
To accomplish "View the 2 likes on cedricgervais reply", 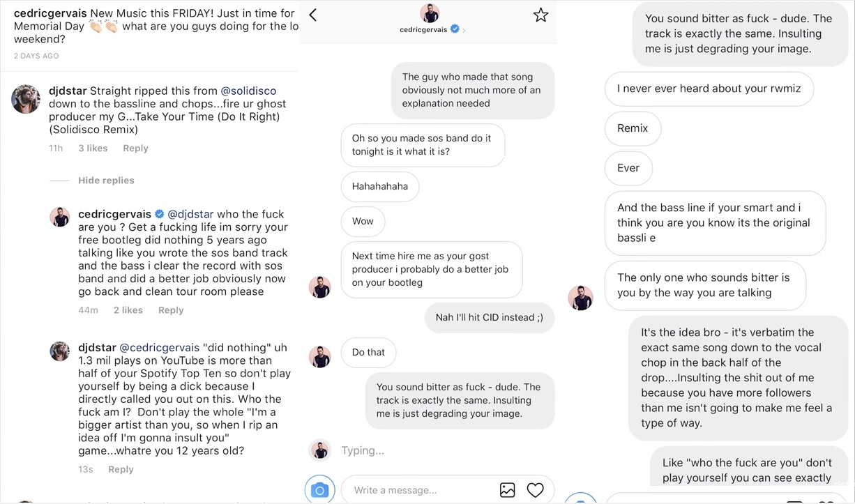I will [128, 310].
